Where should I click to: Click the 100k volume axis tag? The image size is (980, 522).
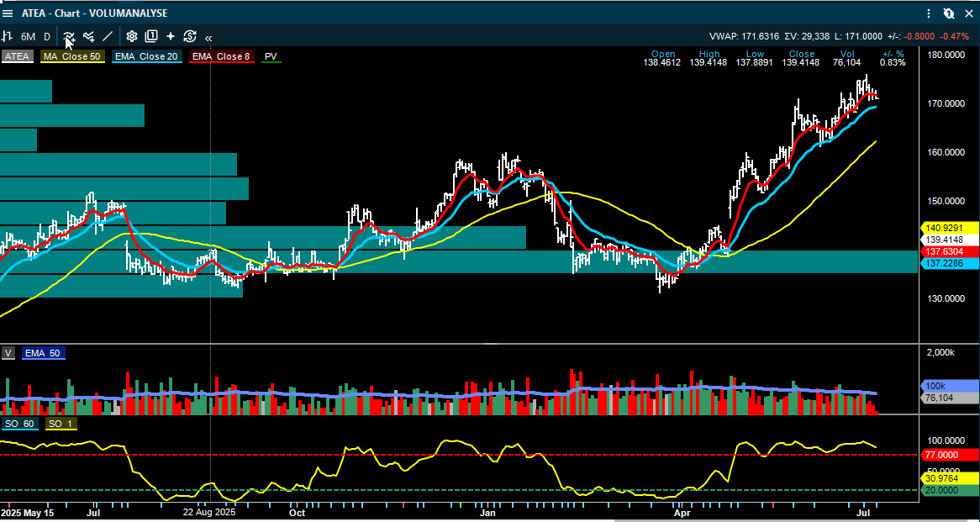(950, 386)
